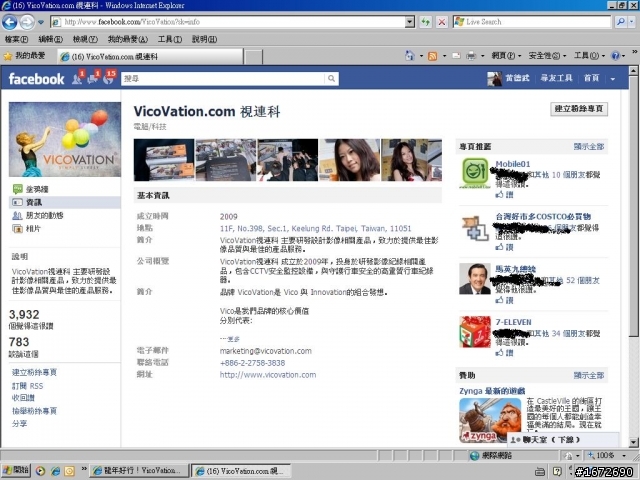The width and height of the screenshot is (640, 480).
Task: Click the 馬英九總統 page link
Action: (516, 269)
